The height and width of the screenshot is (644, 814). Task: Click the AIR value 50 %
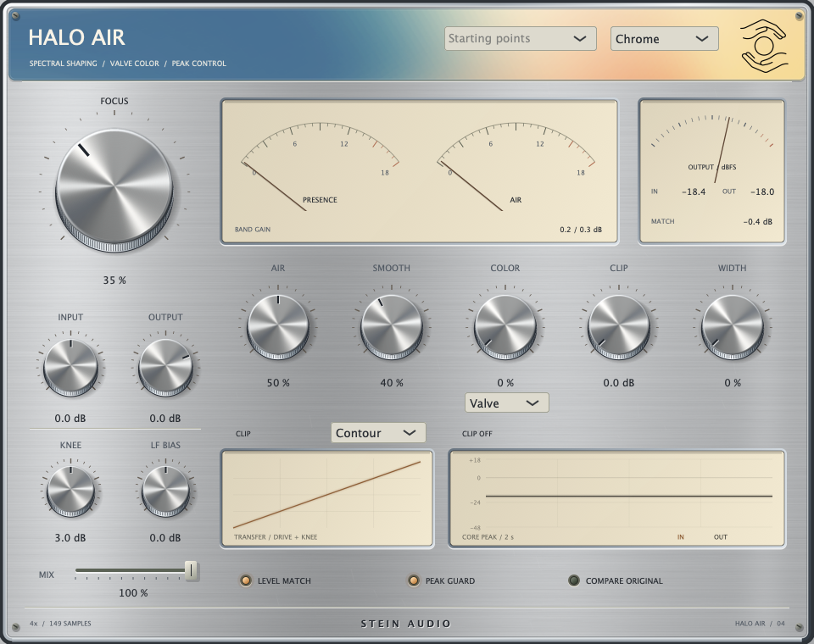click(278, 383)
